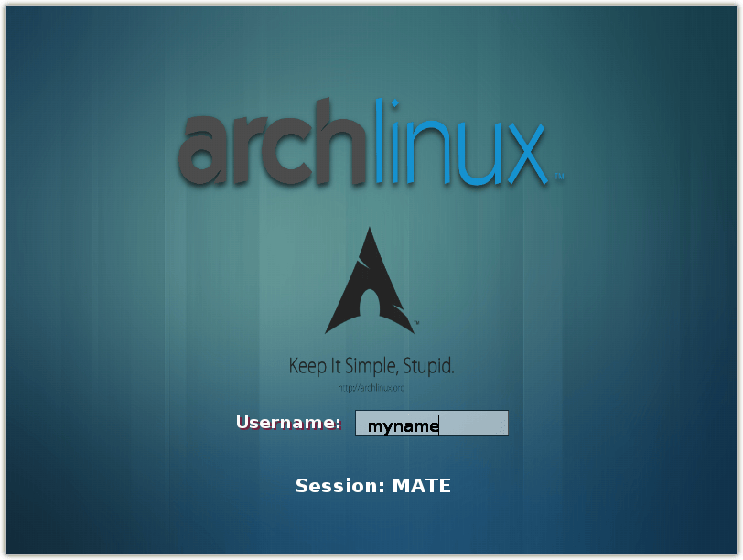
Task: Click the TM mark beside the archlinux wordmark
Action: coord(558,178)
